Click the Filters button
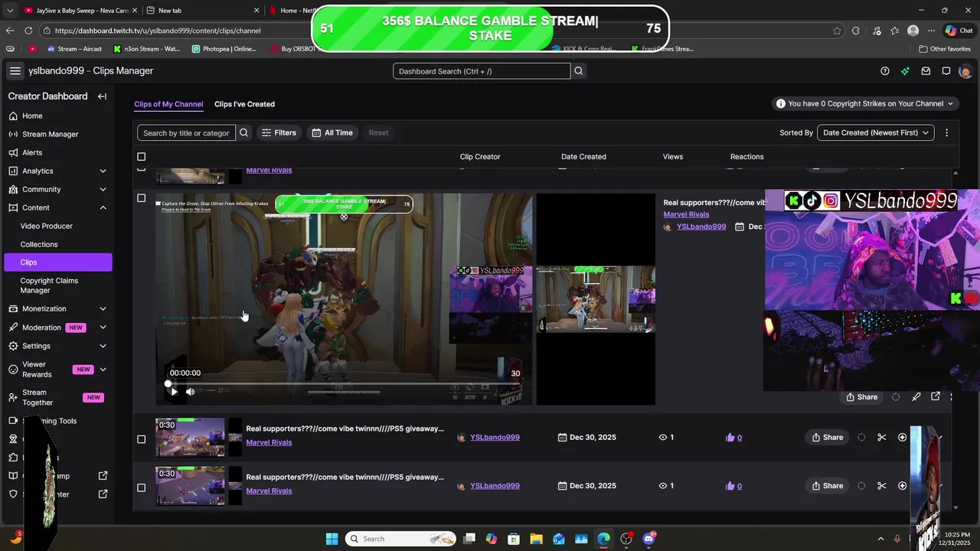Screen dimensions: 980x551 279,132
